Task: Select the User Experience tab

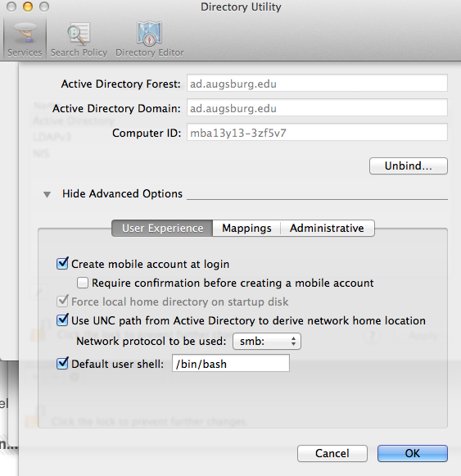Action: [162, 228]
